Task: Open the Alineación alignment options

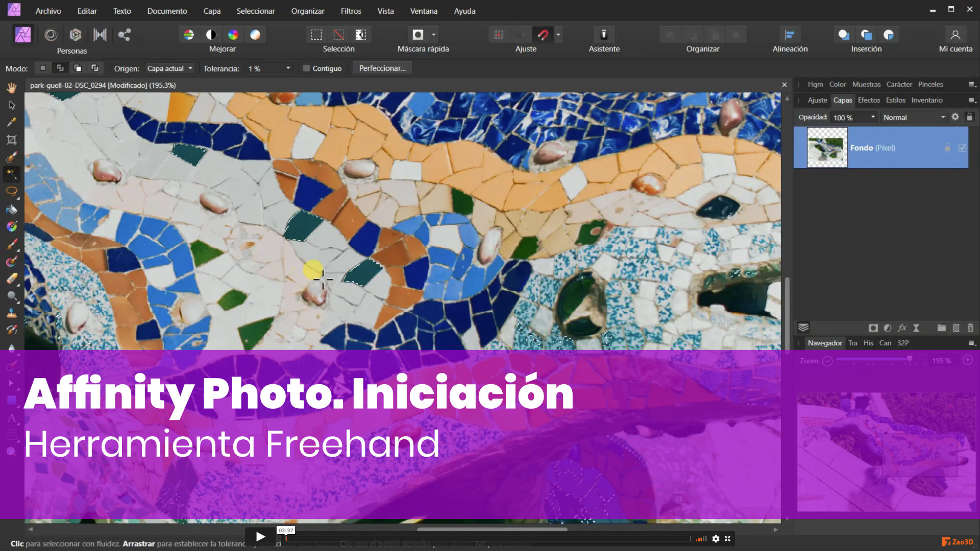Action: 790,35
